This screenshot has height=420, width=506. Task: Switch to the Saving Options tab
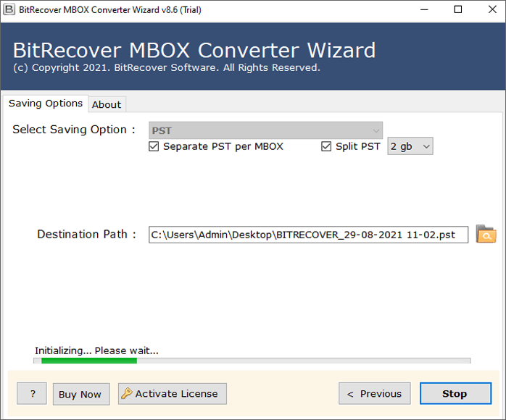(x=46, y=104)
